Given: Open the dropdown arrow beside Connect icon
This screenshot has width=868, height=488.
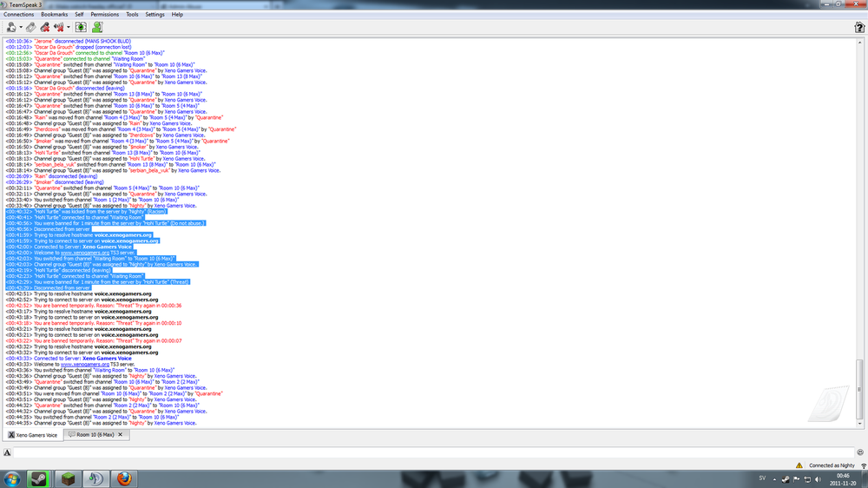Looking at the screenshot, I should [x=21, y=27].
